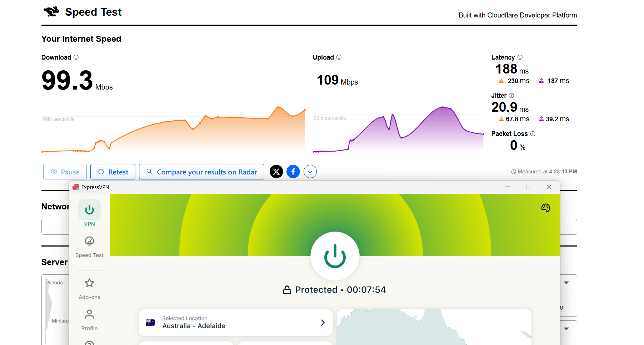Select the VPN icon in ExpressVPN sidebar
Image resolution: width=644 pixels, height=345 pixels.
click(x=89, y=210)
